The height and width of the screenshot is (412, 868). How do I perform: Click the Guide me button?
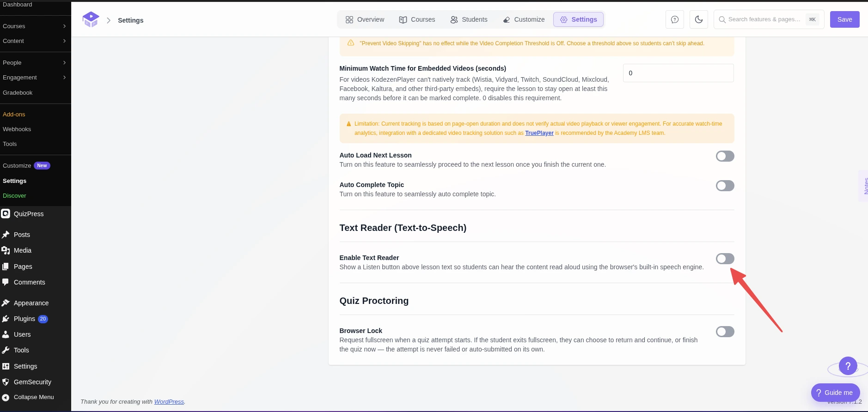(835, 393)
